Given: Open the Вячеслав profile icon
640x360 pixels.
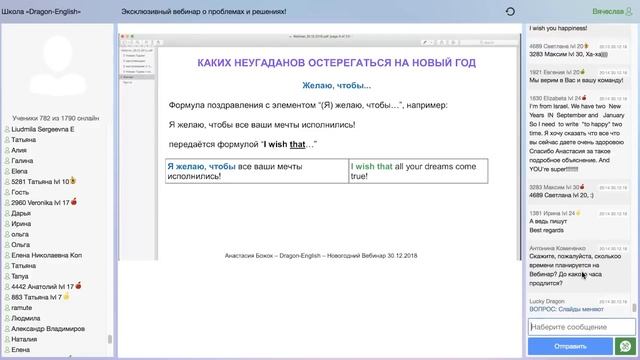Looking at the screenshot, I should point(629,11).
